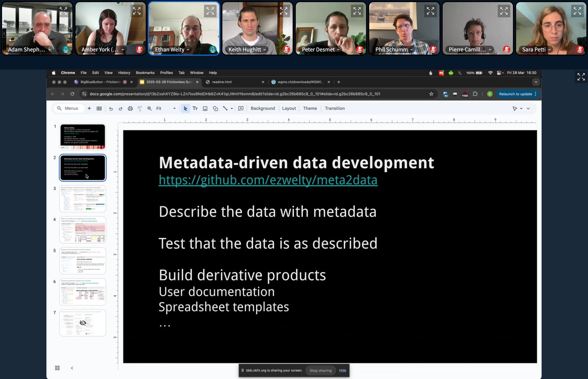Select slide 1 thumbnail in filmstrip
Image resolution: width=588 pixels, height=379 pixels.
[83, 137]
